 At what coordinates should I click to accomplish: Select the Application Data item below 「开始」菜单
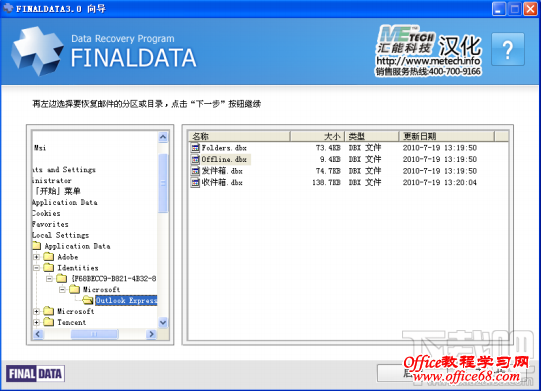(x=65, y=202)
